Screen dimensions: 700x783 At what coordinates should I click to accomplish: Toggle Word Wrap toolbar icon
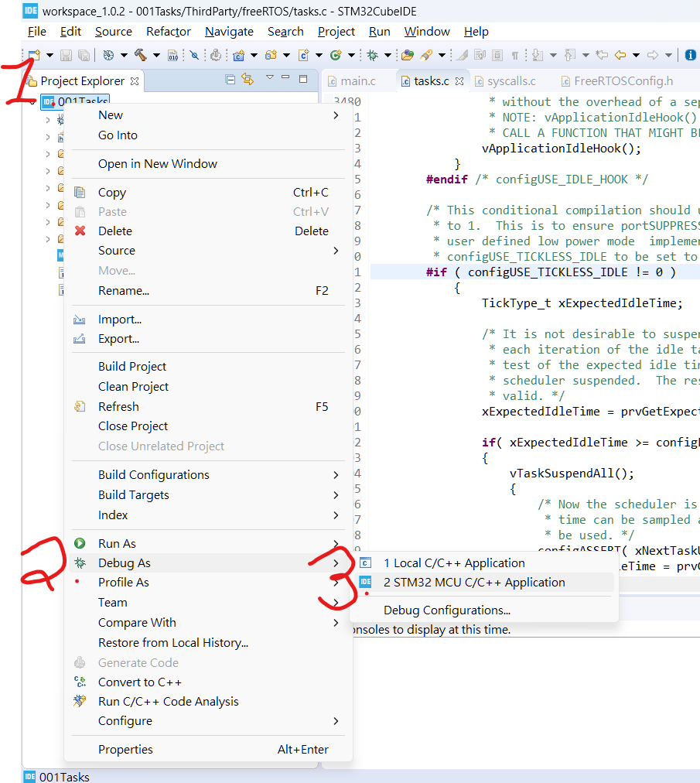coord(480,55)
